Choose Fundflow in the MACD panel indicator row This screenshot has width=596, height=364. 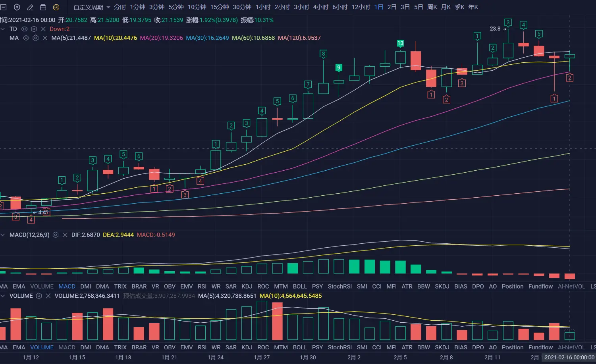point(540,287)
